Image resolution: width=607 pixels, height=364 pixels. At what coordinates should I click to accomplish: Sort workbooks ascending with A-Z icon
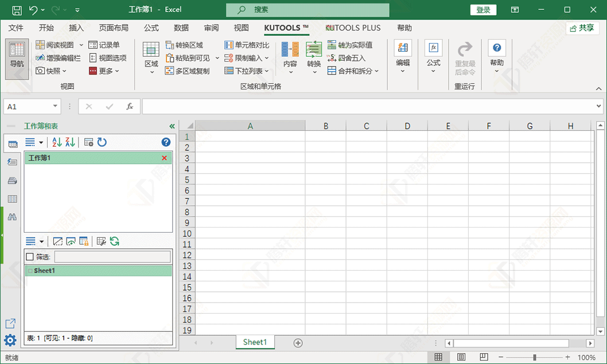tap(57, 142)
